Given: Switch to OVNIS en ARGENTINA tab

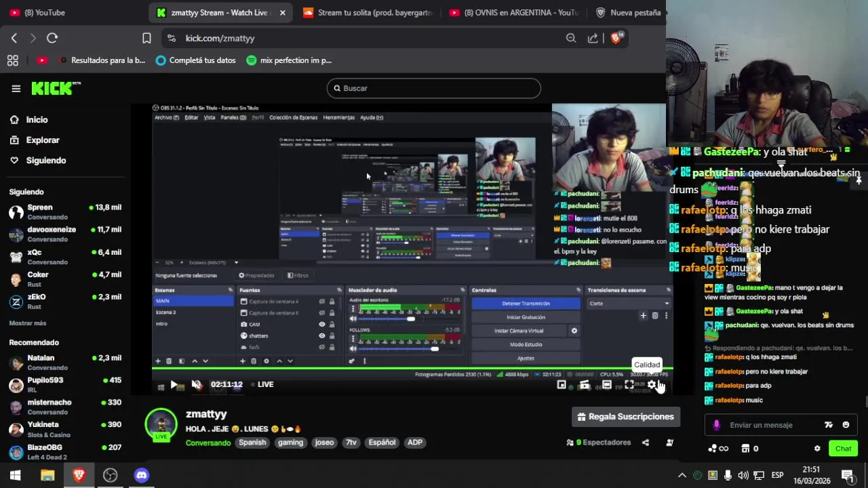Looking at the screenshot, I should click(513, 12).
